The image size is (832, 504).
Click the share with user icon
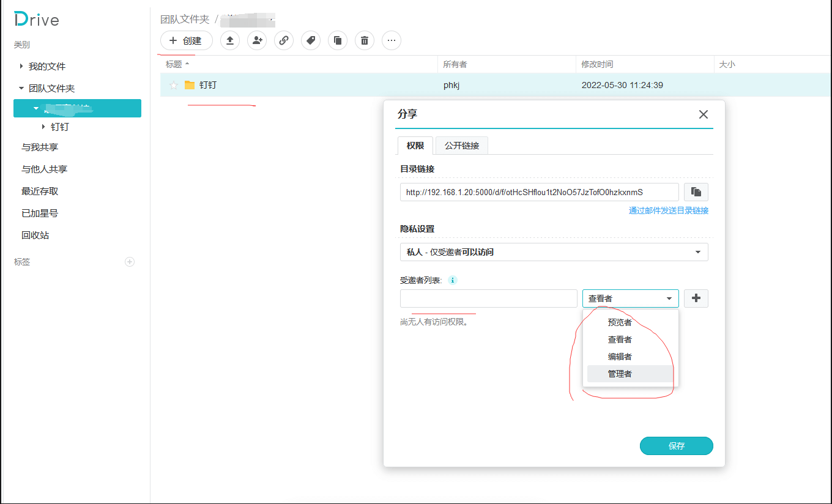[257, 41]
